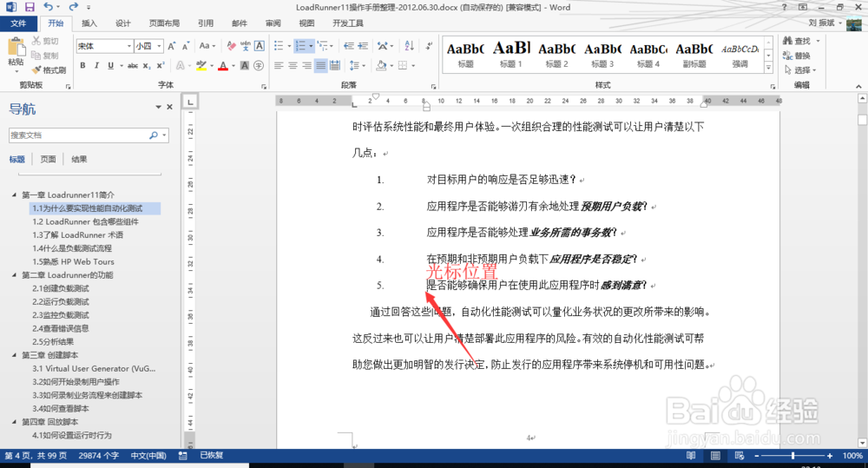This screenshot has width=868, height=468.
Task: Increase font size with grow font icon
Action: click(x=172, y=46)
